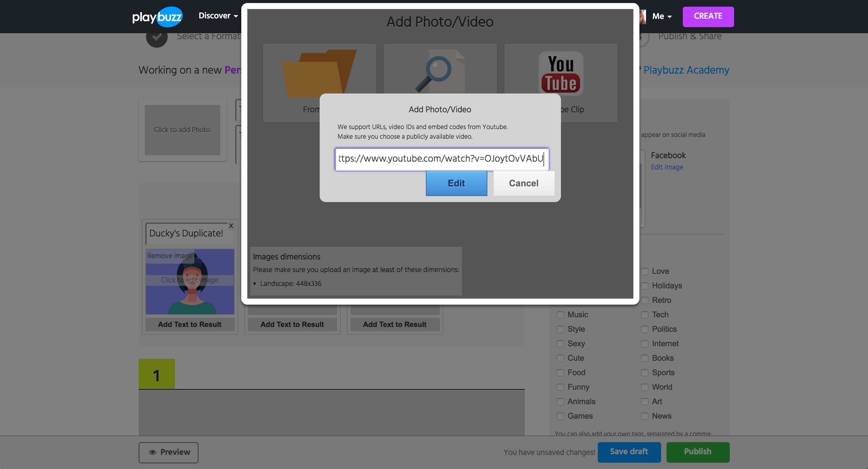The image size is (868, 469).
Task: Click the folder upload icon
Action: 319,72
